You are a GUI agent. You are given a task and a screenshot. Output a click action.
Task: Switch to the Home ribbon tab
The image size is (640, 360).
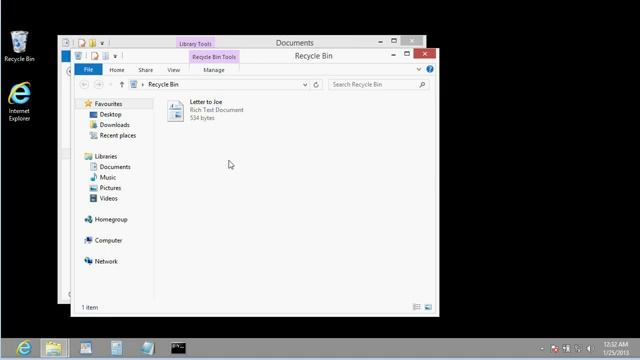tap(117, 70)
